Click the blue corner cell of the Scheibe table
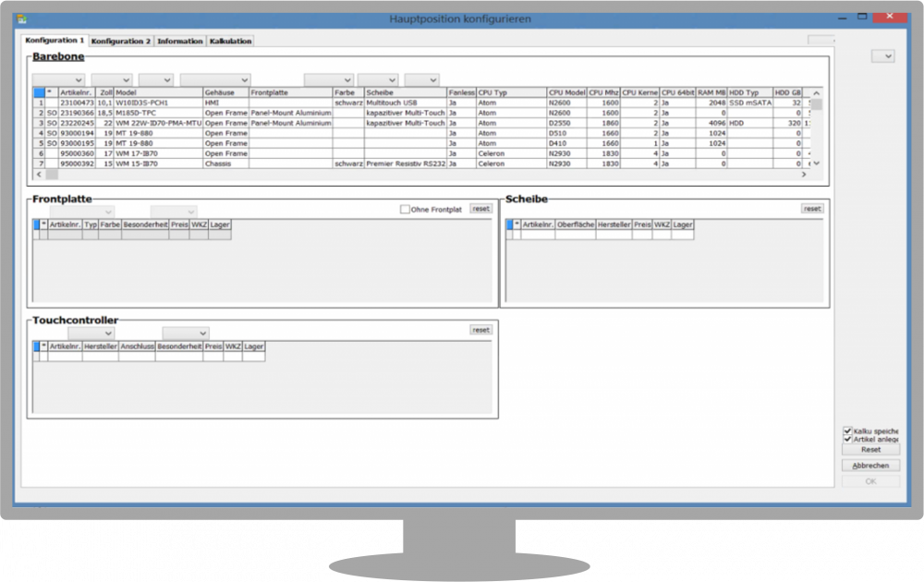Image resolution: width=924 pixels, height=582 pixels. pyautogui.click(x=509, y=224)
